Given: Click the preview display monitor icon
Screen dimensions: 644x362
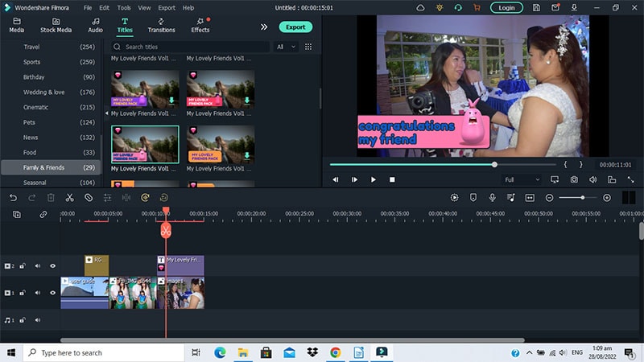Looking at the screenshot, I should click(x=555, y=179).
